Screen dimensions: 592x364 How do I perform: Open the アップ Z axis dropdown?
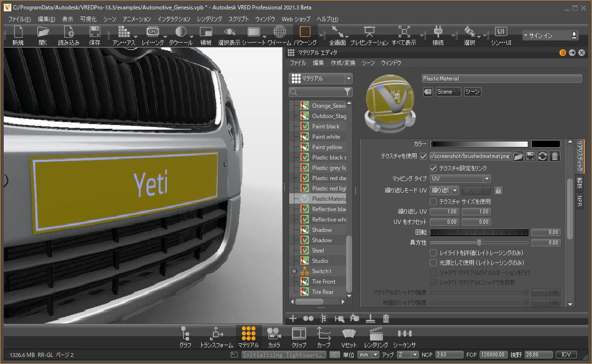pyautogui.click(x=408, y=355)
